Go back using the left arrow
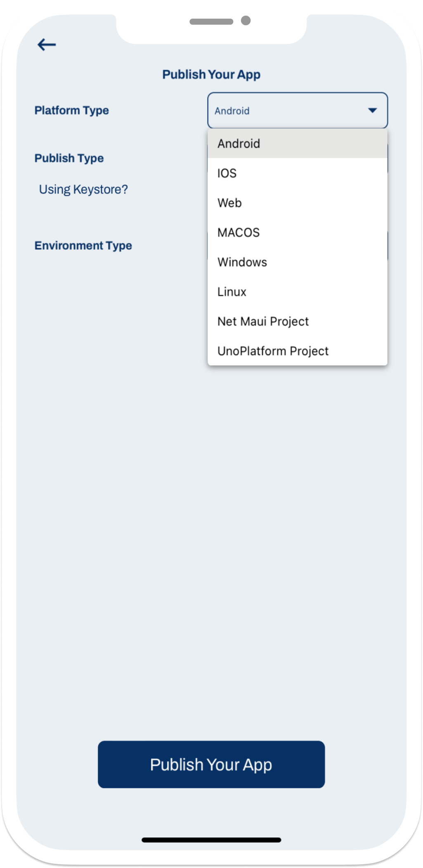This screenshot has width=423, height=868. click(47, 45)
